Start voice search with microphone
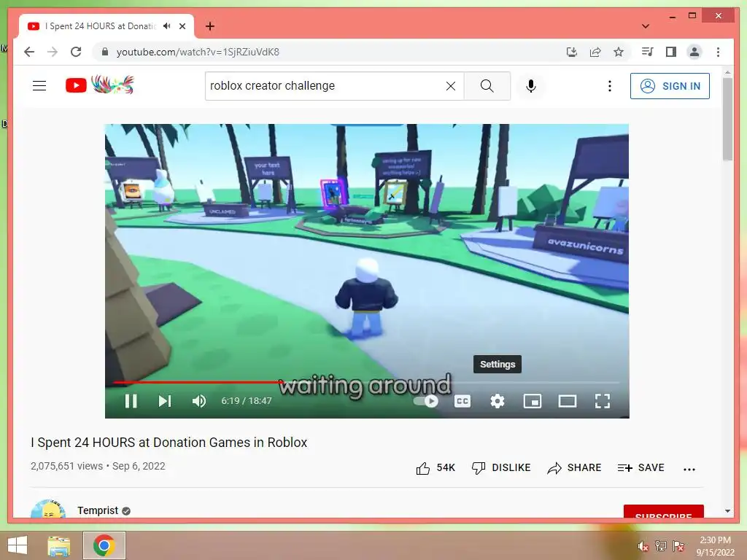Viewport: 747px width, 560px height. point(531,86)
